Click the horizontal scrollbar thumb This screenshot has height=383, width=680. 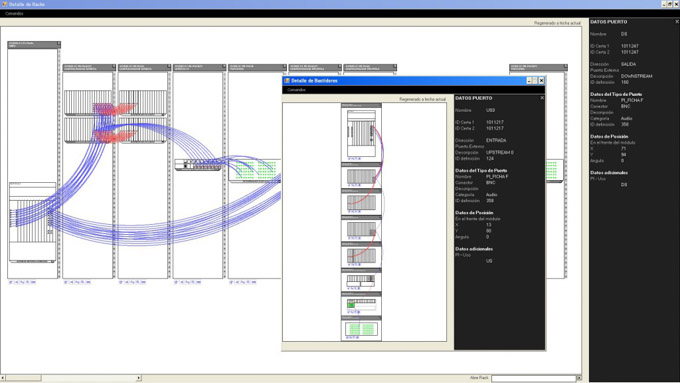(23, 378)
